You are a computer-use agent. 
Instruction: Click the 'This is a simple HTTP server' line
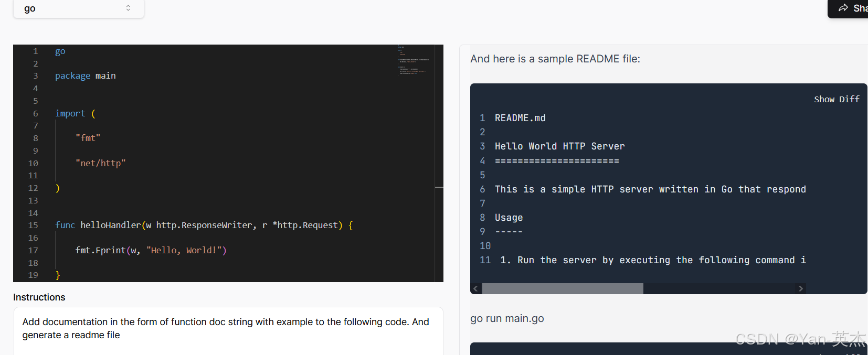650,189
